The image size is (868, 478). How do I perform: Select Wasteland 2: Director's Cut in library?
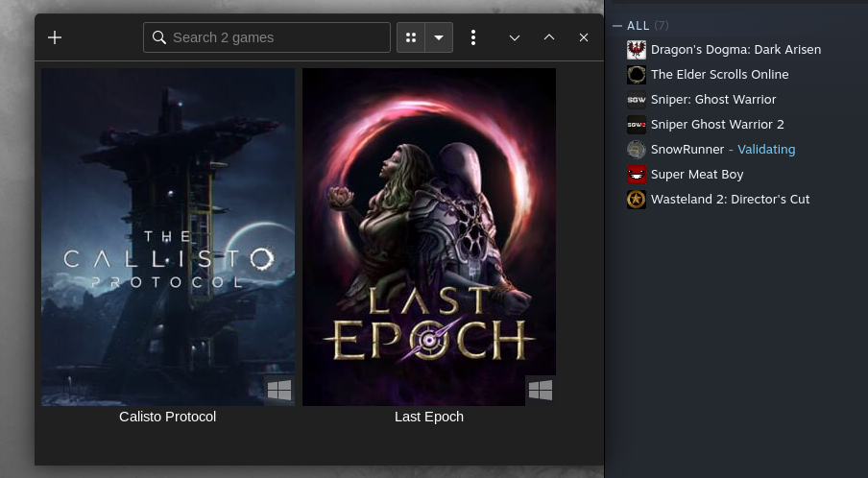tap(730, 200)
